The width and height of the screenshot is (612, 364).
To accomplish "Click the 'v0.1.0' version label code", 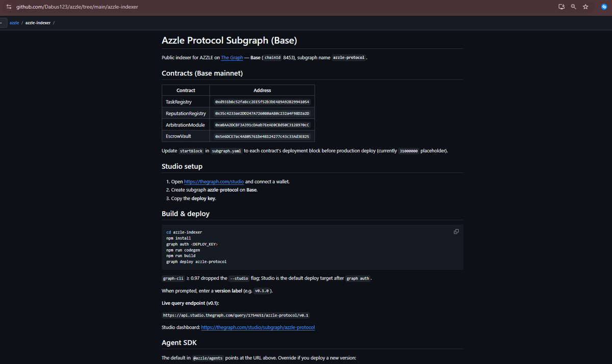I will [261, 291].
